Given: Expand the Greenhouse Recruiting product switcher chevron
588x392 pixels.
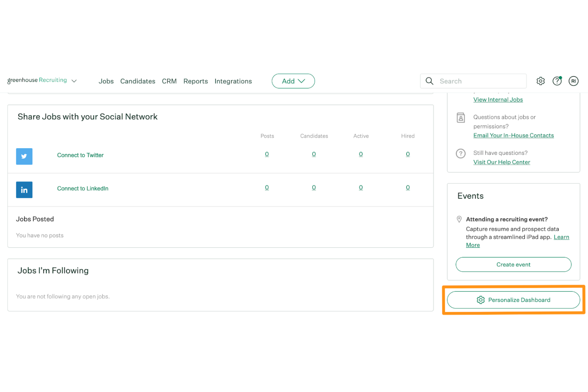Looking at the screenshot, I should point(74,81).
